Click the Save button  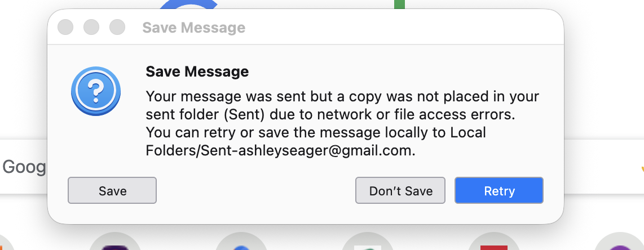coord(112,191)
